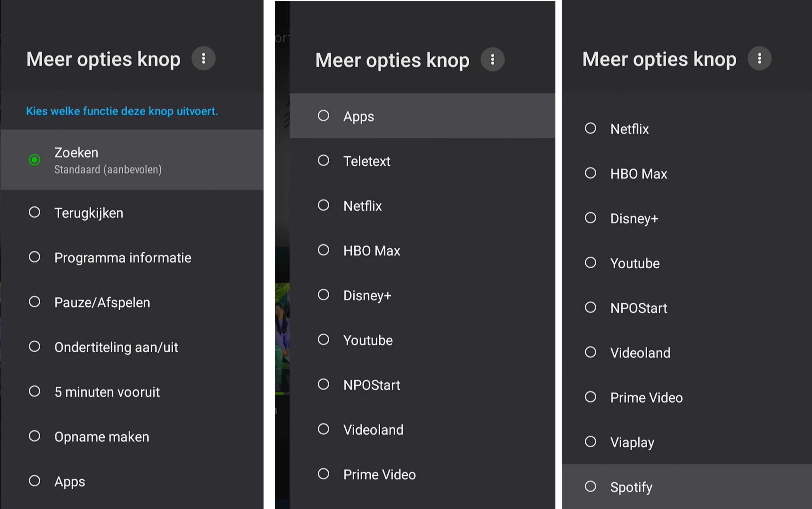Pick the Pauze/Afspelen option
Image resolution: width=812 pixels, height=509 pixels.
[34, 302]
